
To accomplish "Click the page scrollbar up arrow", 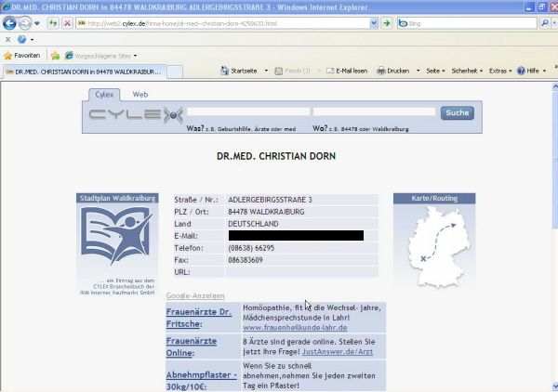I will [x=555, y=86].
